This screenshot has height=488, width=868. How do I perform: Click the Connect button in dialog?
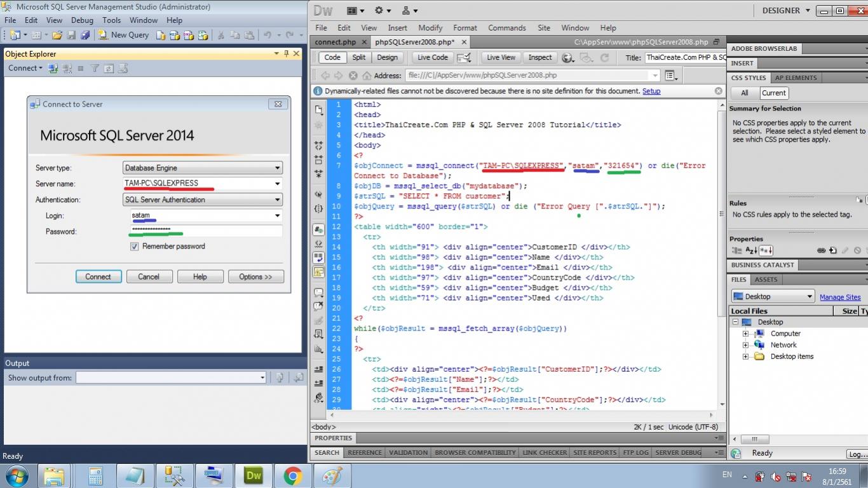tap(98, 276)
